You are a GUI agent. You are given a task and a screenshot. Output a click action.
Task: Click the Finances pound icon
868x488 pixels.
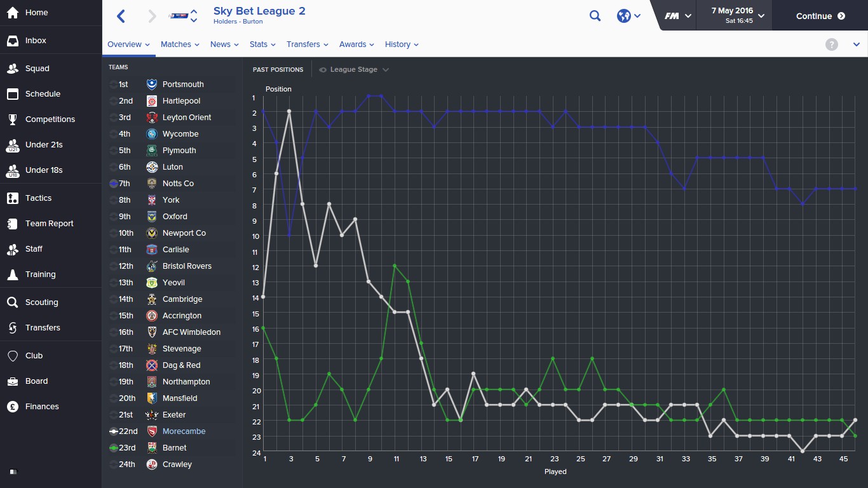point(13,407)
